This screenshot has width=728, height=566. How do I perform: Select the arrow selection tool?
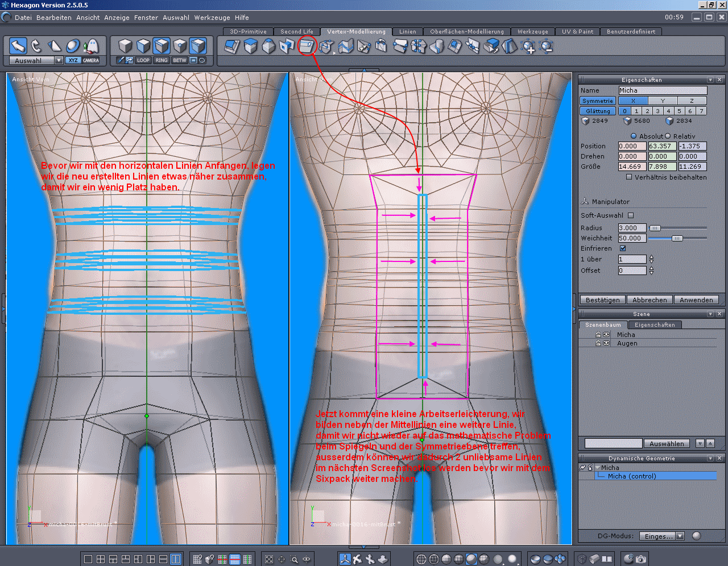18,45
